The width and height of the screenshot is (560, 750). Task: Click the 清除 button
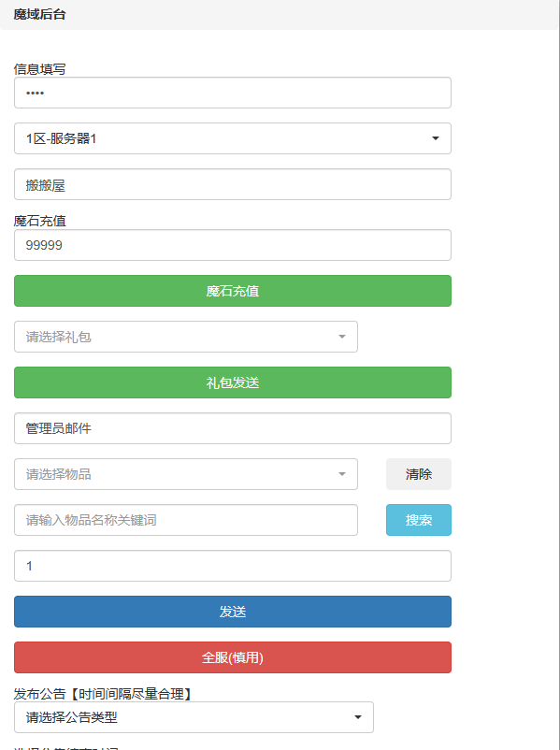[419, 474]
